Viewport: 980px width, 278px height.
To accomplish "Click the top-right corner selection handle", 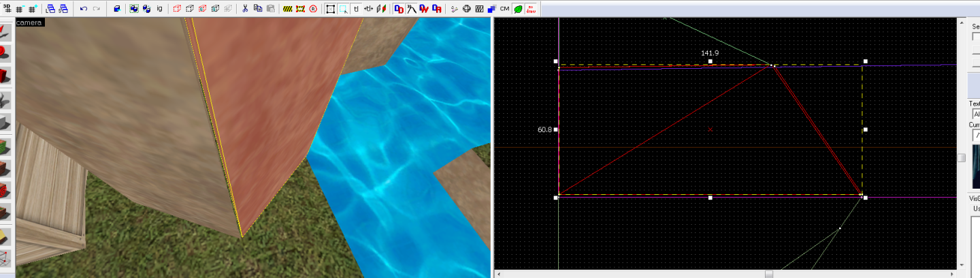I will (x=865, y=61).
